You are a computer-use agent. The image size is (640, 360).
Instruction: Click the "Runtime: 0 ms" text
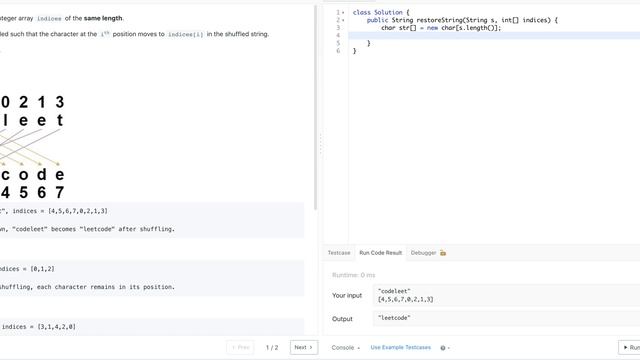(x=353, y=275)
